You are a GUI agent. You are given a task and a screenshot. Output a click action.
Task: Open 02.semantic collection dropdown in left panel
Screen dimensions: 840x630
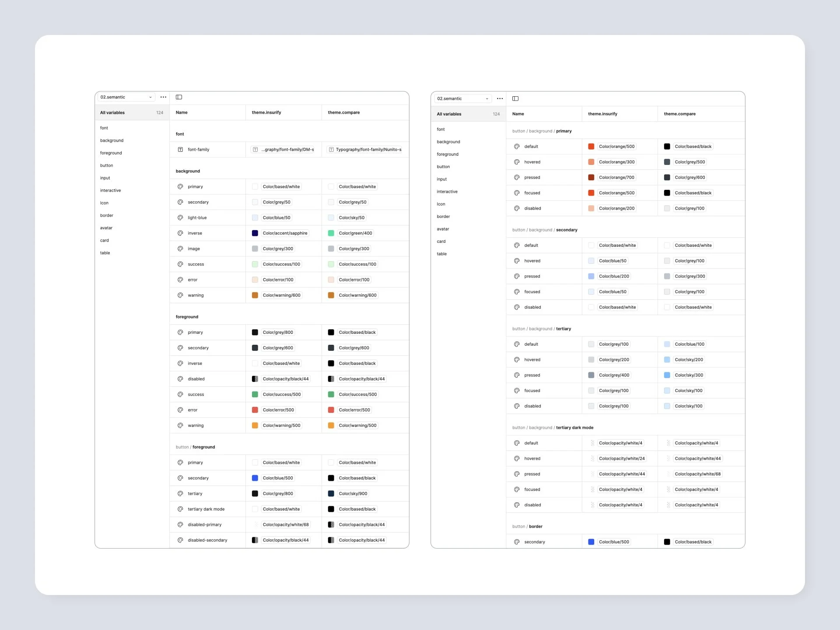pos(126,97)
